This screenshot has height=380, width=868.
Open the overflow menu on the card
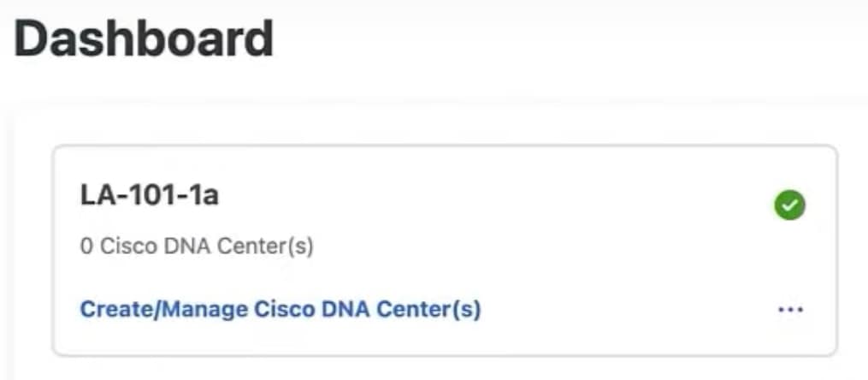click(x=790, y=310)
